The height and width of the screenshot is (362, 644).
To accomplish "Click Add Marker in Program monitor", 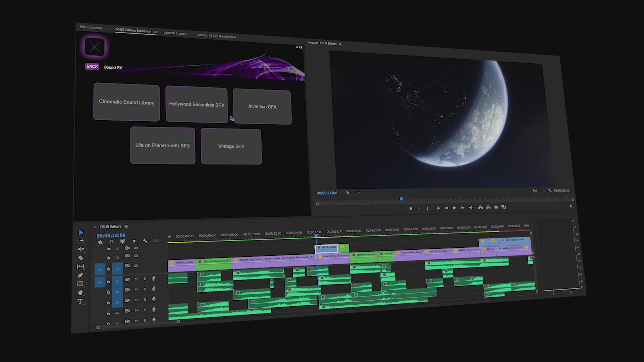I will tap(411, 208).
